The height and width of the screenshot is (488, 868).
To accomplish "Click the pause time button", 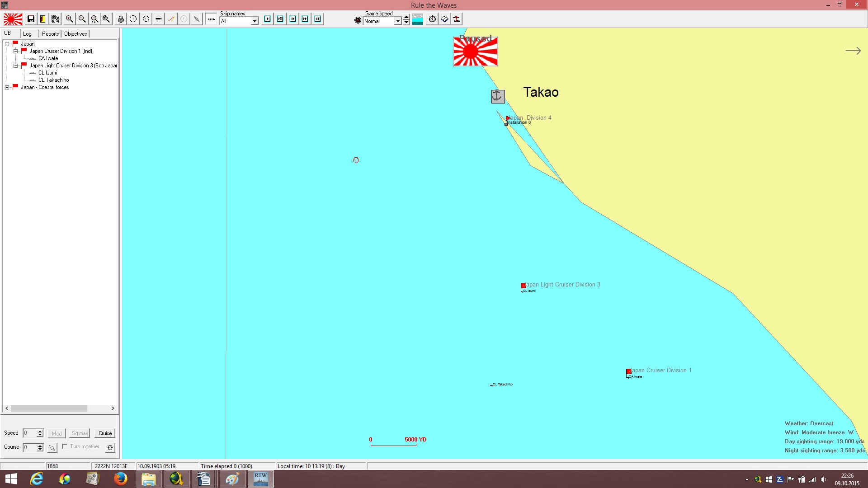I will click(x=318, y=19).
